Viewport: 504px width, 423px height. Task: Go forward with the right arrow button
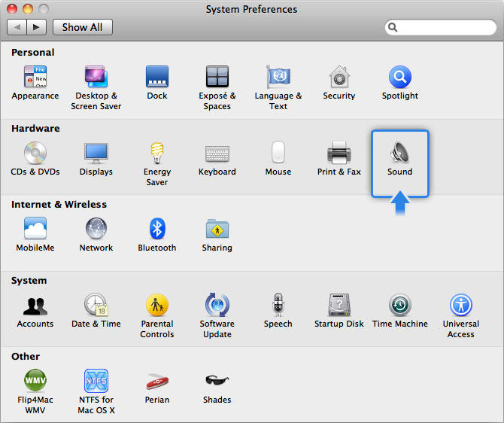pyautogui.click(x=37, y=27)
